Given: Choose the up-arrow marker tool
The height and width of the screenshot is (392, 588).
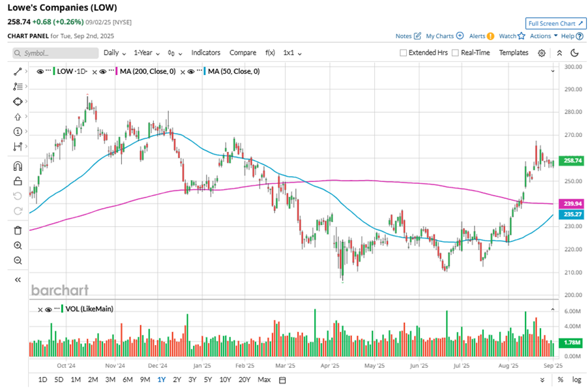Looking at the screenshot, I should tap(18, 117).
